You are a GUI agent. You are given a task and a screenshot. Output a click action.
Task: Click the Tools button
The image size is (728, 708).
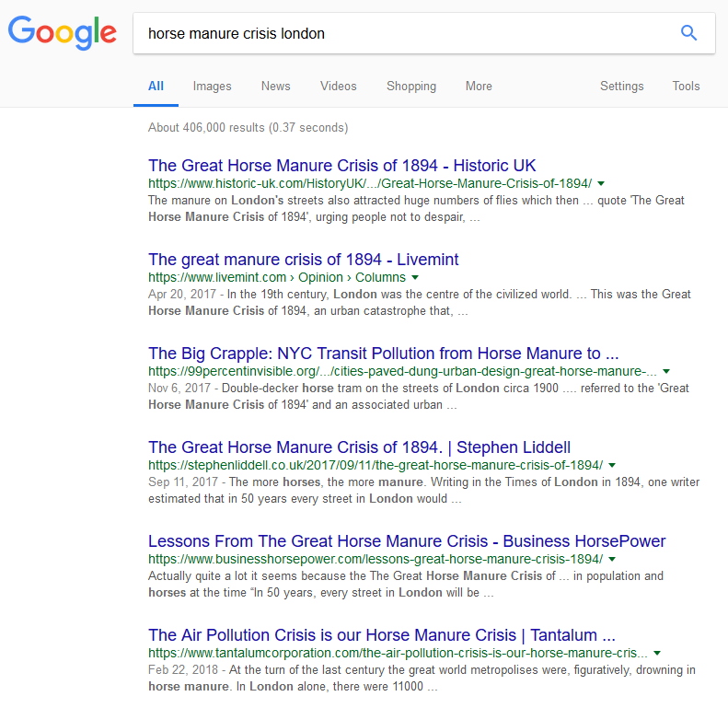(x=686, y=86)
